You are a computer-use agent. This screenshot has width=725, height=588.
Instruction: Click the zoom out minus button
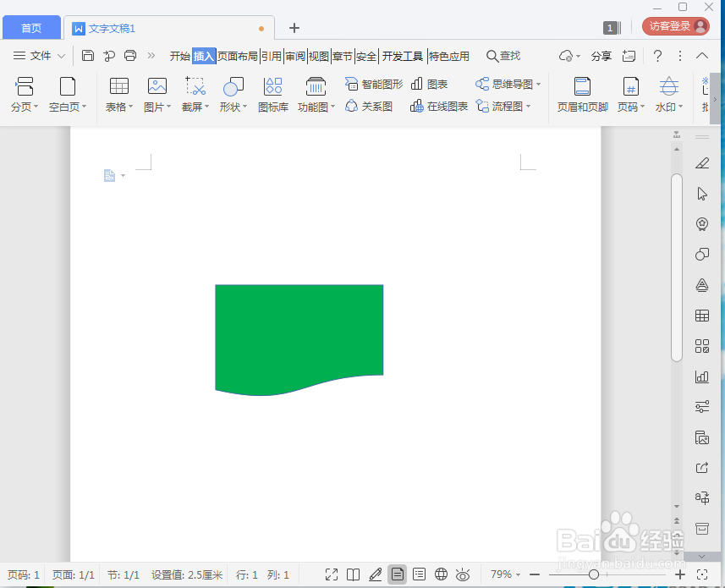coord(535,574)
